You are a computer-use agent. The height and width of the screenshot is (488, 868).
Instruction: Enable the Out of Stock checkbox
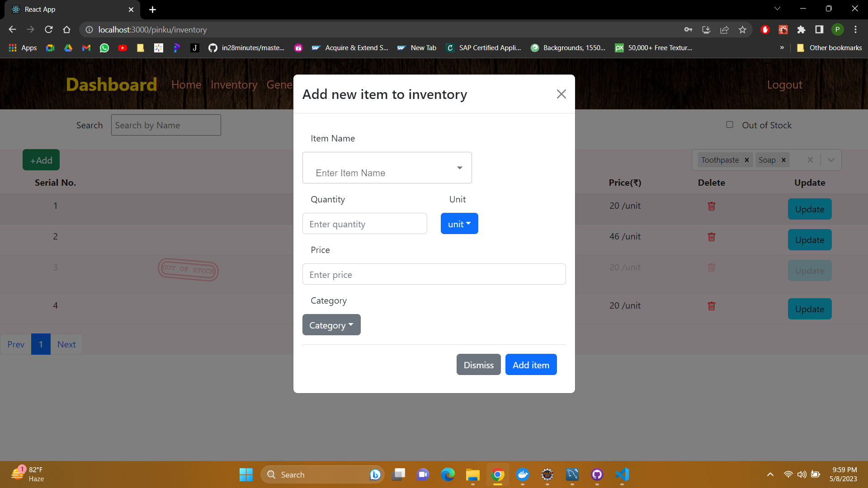click(x=730, y=124)
